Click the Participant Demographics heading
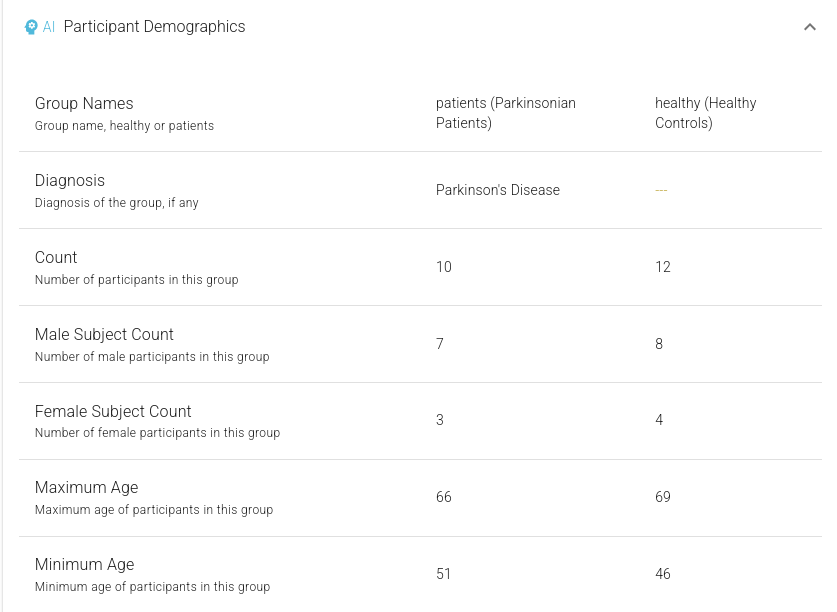The image size is (837, 612). (x=154, y=27)
